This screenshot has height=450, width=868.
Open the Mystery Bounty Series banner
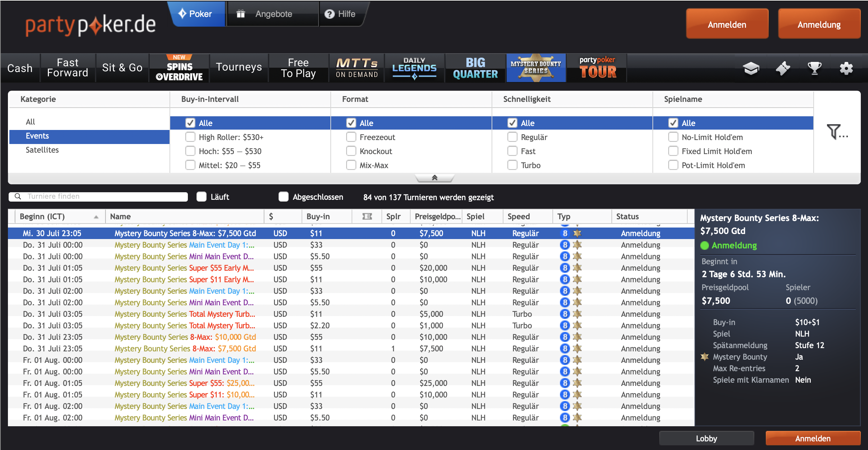point(536,68)
